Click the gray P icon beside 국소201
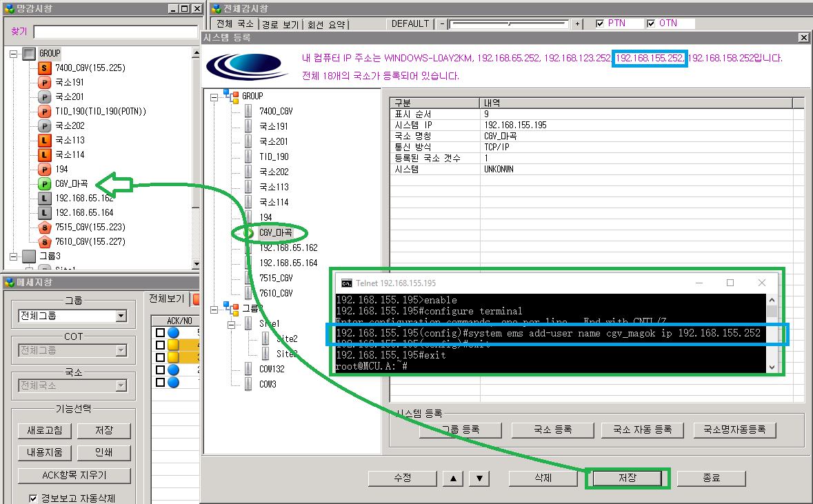This screenshot has height=504, width=813. (x=45, y=97)
